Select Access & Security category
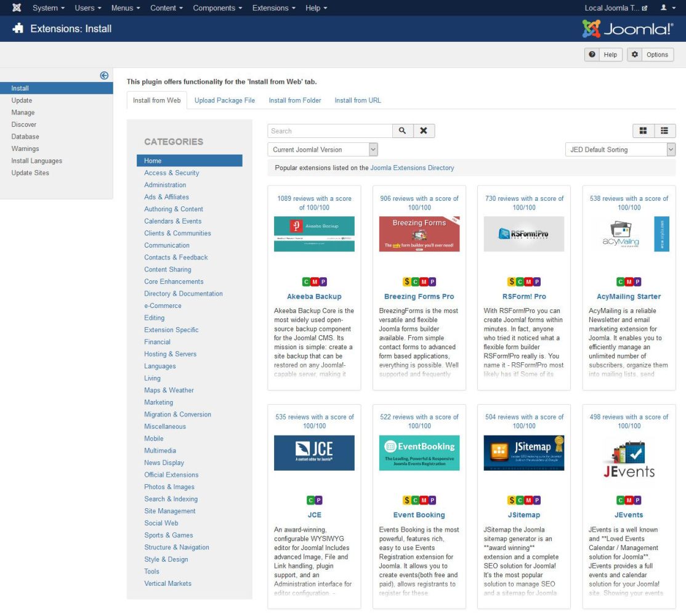The height and width of the screenshot is (616, 686). 171,173
